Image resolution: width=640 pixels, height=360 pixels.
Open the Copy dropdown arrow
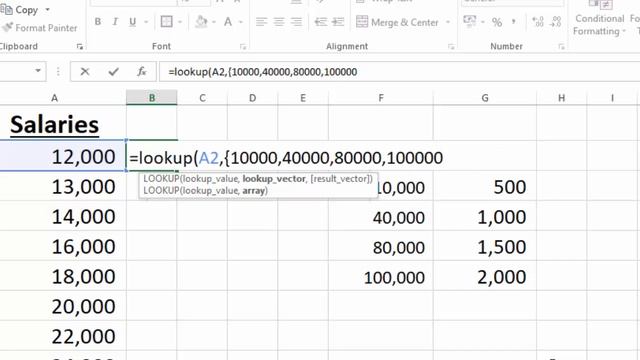(x=47, y=10)
